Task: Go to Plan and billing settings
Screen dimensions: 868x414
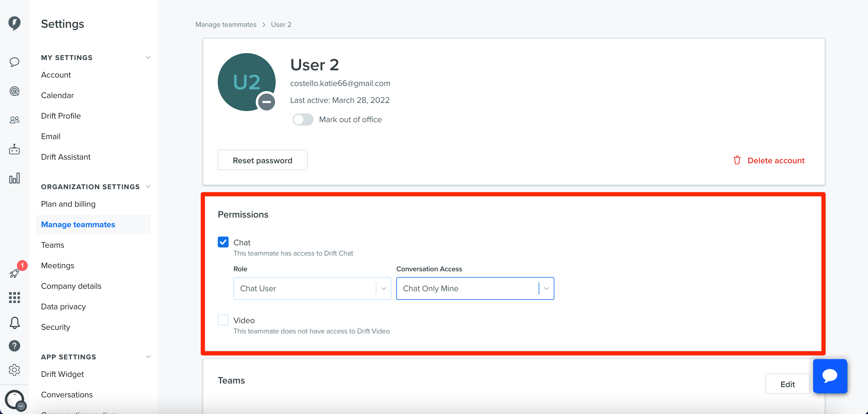Action: [68, 204]
